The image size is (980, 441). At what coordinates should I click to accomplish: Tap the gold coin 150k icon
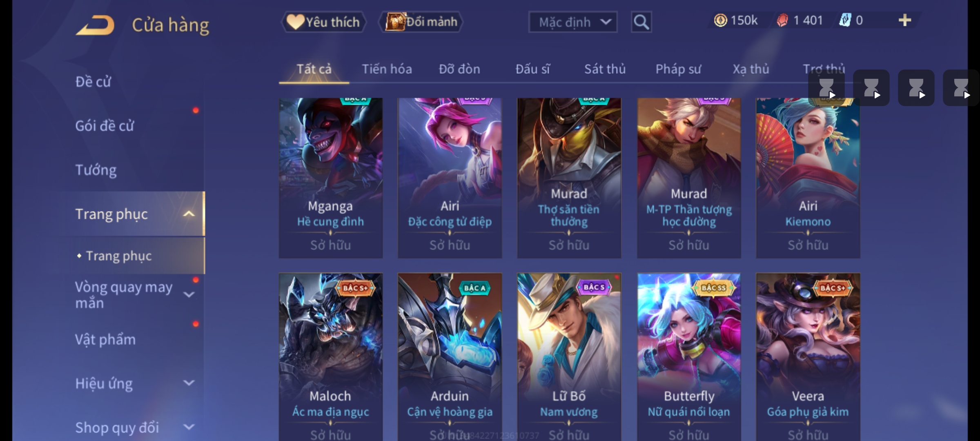pyautogui.click(x=721, y=20)
